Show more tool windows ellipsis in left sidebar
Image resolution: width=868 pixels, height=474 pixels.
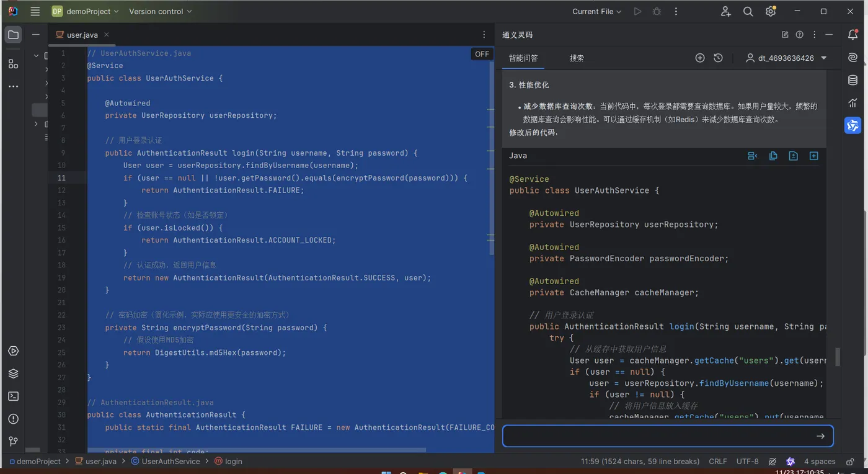13,86
